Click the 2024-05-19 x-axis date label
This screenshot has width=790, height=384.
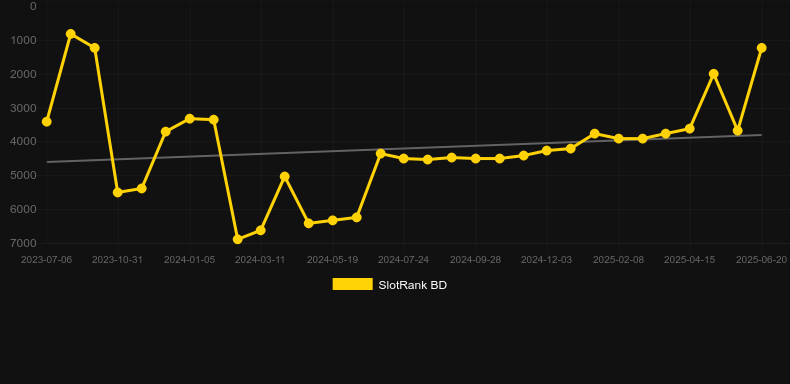click(x=333, y=260)
